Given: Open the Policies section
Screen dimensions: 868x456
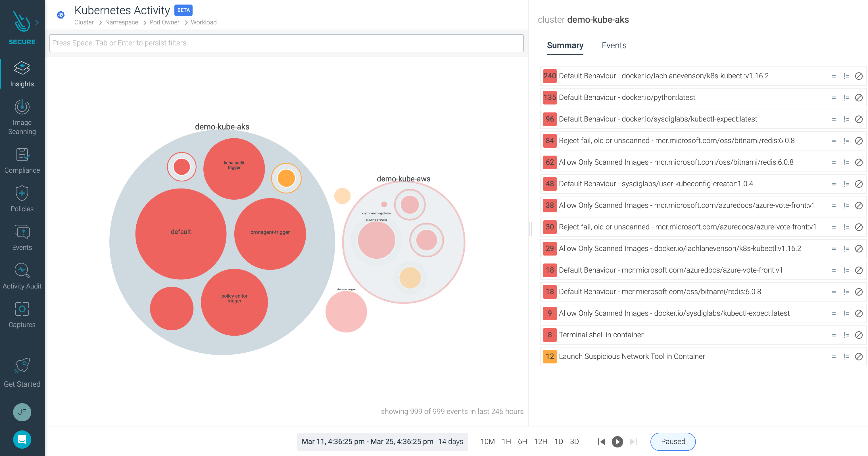Looking at the screenshot, I should pyautogui.click(x=22, y=199).
